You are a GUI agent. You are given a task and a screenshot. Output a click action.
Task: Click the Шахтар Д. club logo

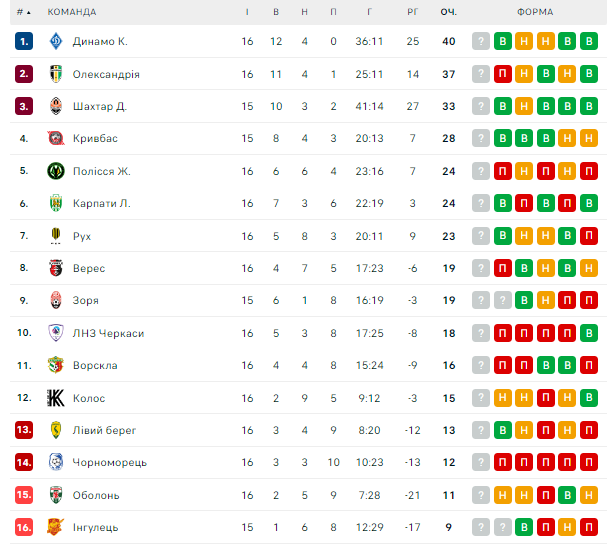click(x=56, y=106)
